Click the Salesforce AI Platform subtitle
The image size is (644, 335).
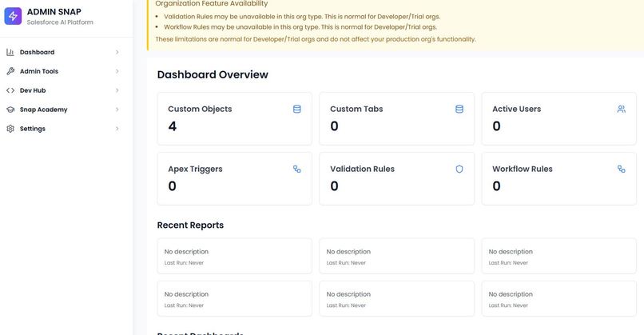(60, 22)
